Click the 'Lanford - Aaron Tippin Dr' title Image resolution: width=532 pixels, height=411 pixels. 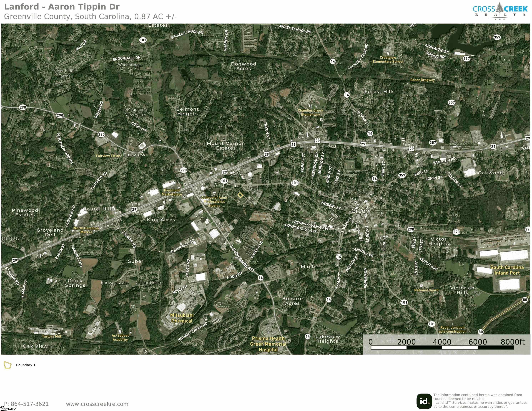(62, 7)
